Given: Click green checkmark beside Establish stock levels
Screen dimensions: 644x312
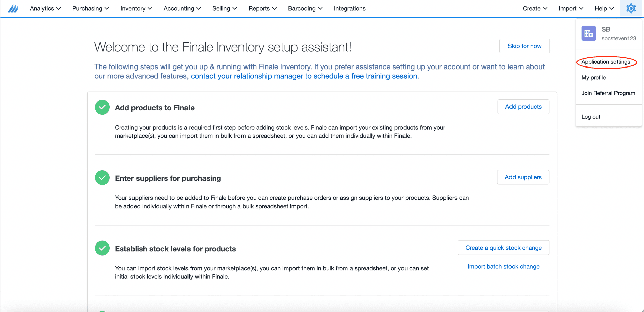Looking at the screenshot, I should tap(102, 248).
